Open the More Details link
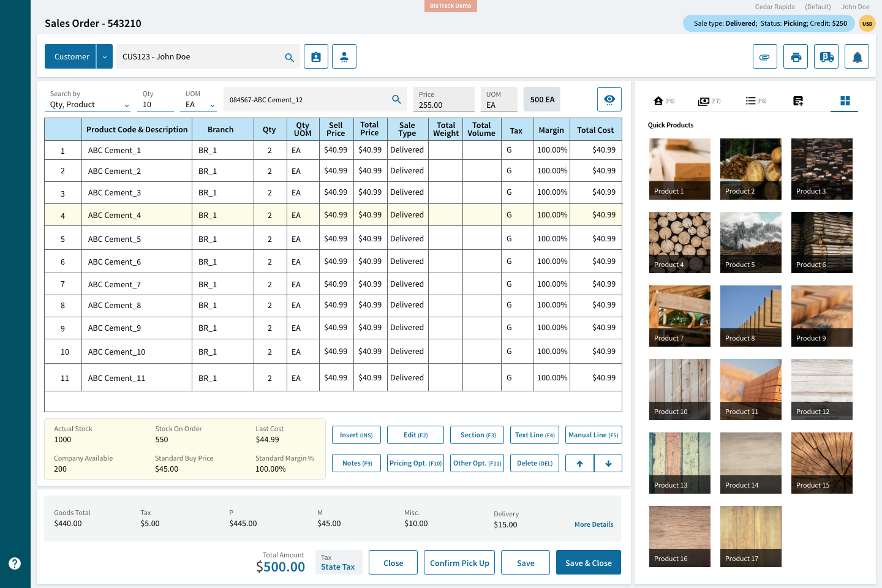 [x=594, y=524]
